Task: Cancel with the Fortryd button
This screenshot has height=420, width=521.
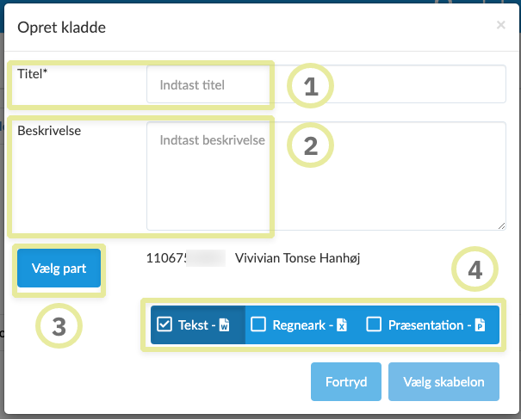Action: click(347, 382)
